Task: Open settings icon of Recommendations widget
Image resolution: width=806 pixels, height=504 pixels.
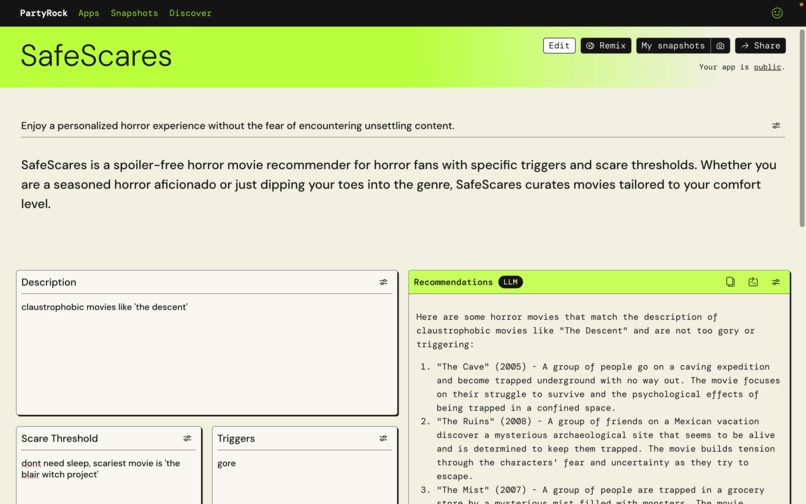Action: (776, 282)
